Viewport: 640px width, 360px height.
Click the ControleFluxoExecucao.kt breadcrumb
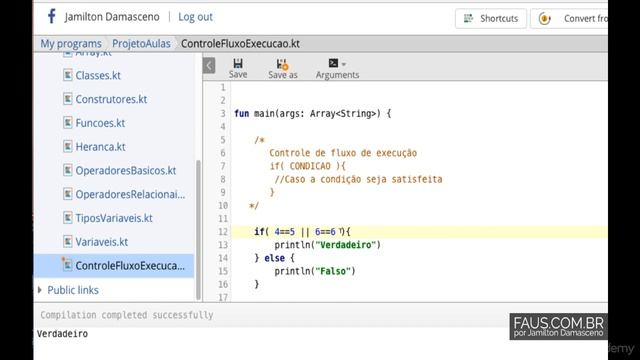(240, 44)
